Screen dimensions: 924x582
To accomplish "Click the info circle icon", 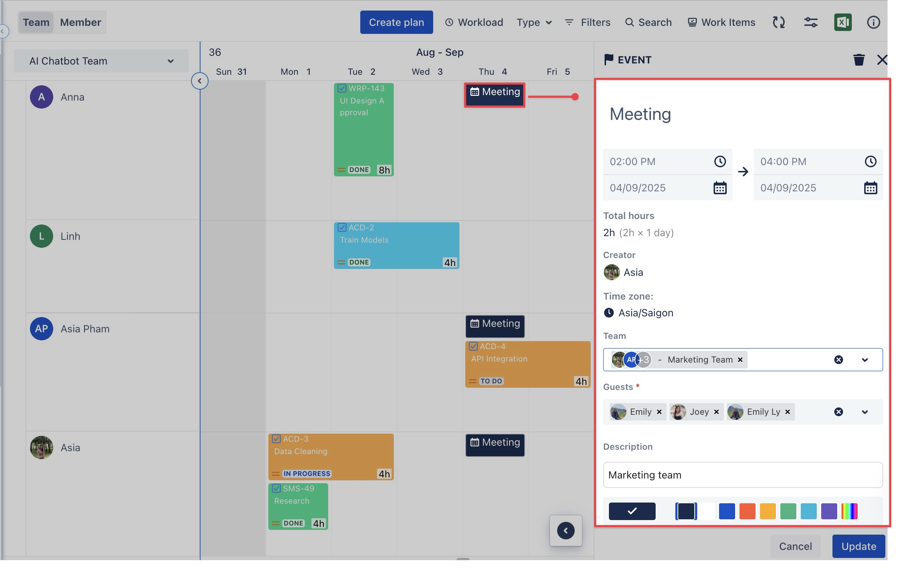I will pos(873,22).
